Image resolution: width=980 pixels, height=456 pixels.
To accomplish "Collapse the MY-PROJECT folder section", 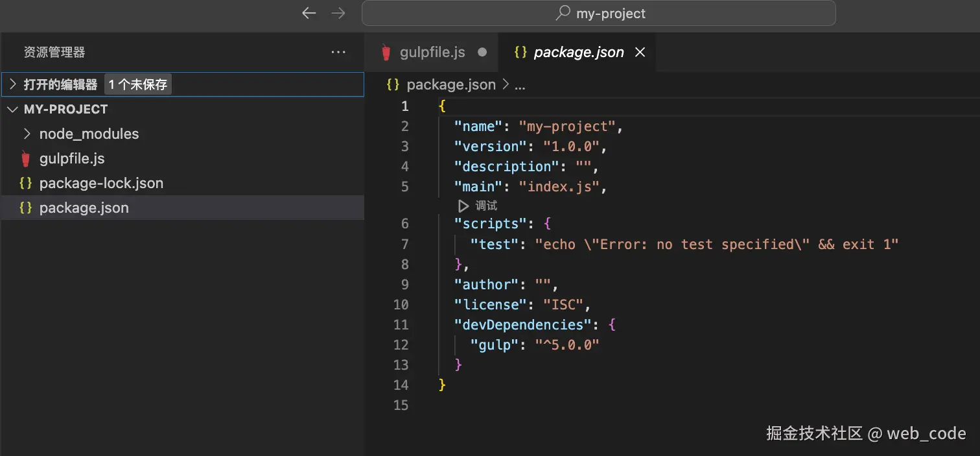I will (183, 109).
